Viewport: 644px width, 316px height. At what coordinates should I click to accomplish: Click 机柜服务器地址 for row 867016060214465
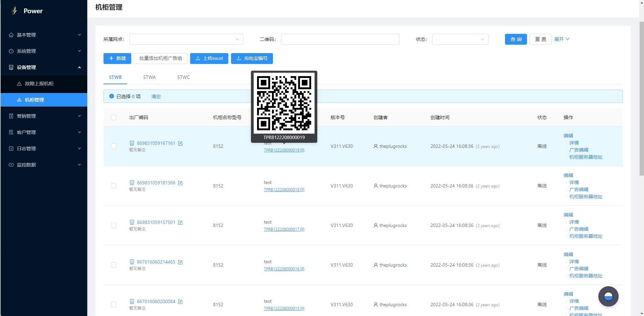click(586, 276)
